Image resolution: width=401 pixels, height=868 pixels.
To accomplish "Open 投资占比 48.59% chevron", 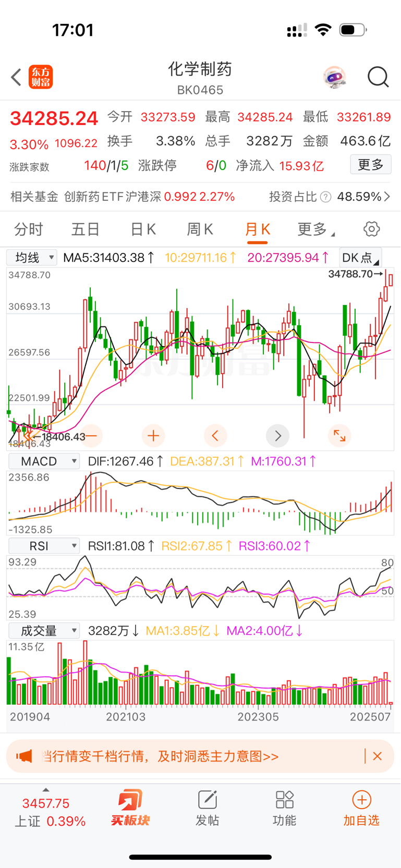I will 387,197.
